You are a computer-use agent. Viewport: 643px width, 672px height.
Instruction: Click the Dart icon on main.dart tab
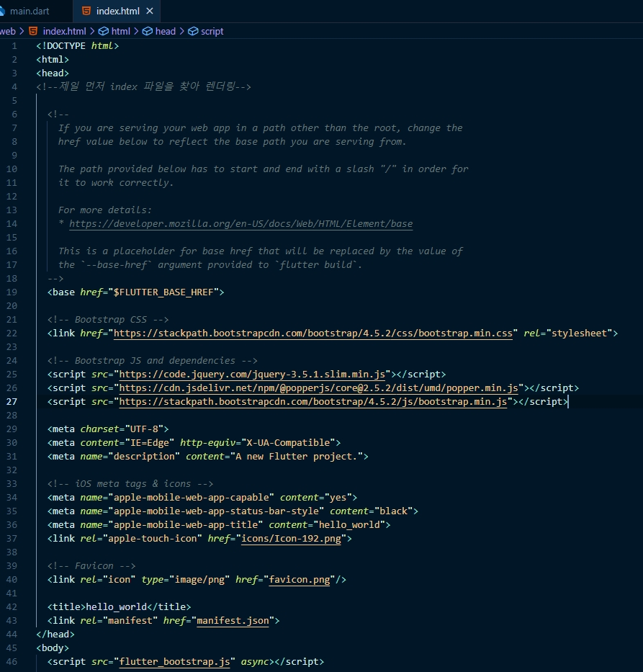pyautogui.click(x=2, y=11)
